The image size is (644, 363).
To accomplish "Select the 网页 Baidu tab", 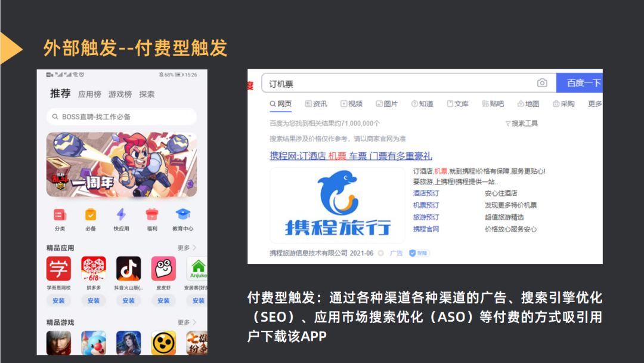I will tap(280, 104).
